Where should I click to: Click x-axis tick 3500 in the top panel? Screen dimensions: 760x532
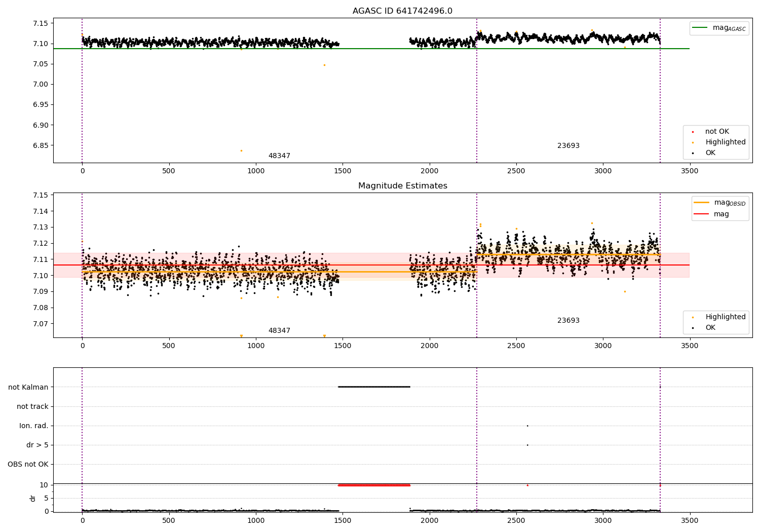pos(690,171)
